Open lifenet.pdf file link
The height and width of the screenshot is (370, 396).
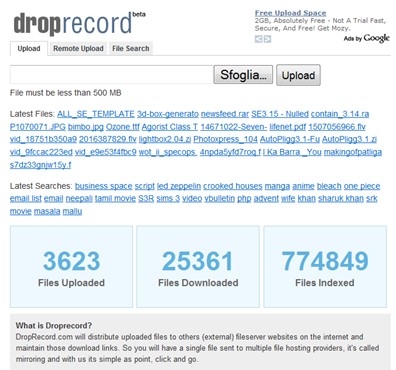coord(288,127)
